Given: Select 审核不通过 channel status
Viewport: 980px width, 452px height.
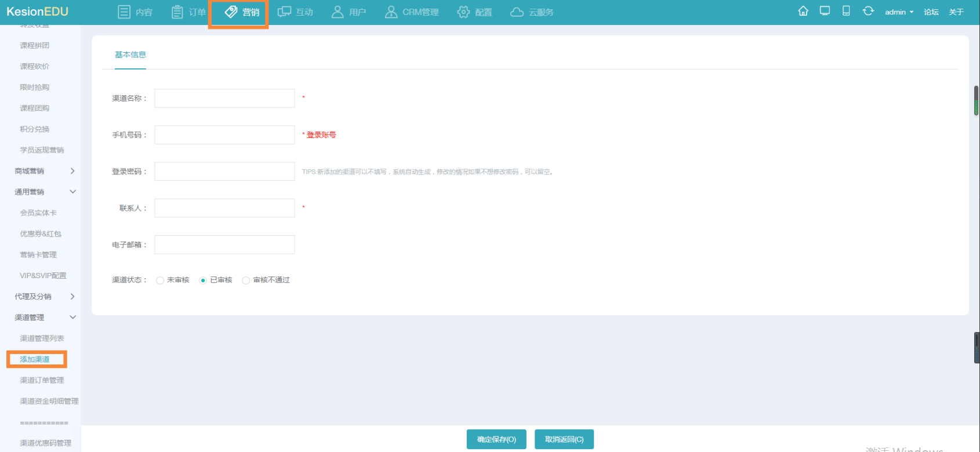Looking at the screenshot, I should 246,280.
